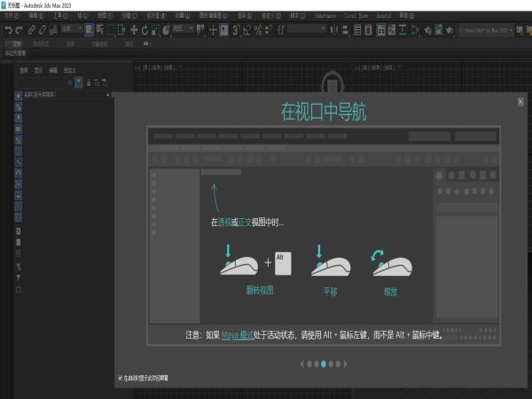
Task: Choose the Select and Place tool
Action: (x=167, y=30)
